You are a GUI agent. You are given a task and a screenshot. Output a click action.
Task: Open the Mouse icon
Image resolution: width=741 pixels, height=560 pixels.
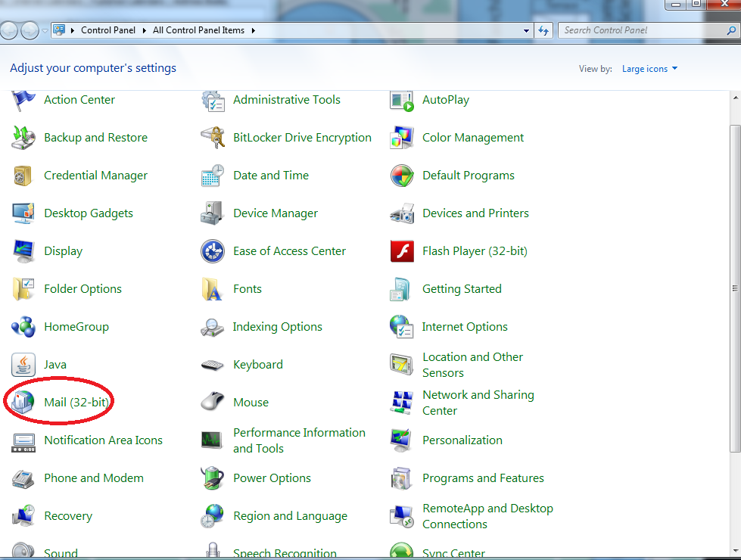213,402
